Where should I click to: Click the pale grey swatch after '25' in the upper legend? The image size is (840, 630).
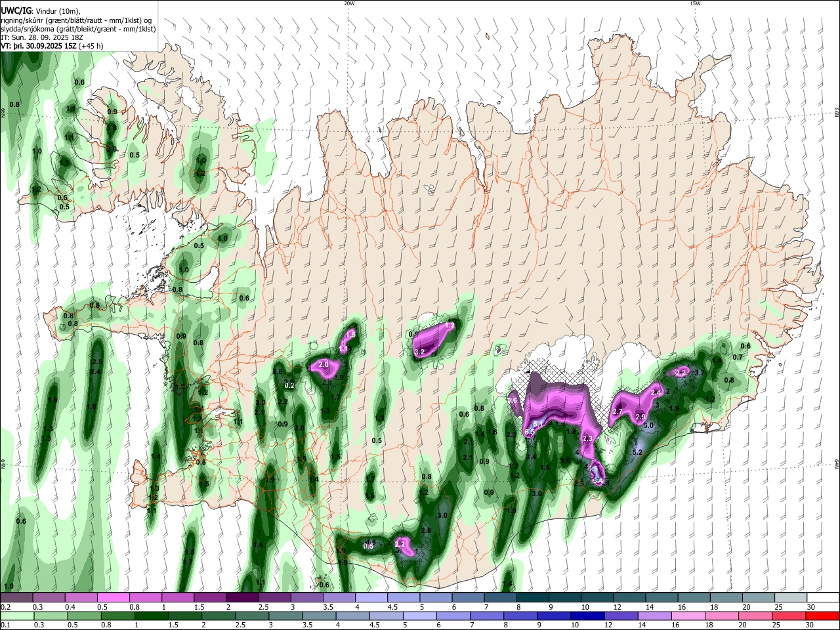pyautogui.click(x=792, y=597)
